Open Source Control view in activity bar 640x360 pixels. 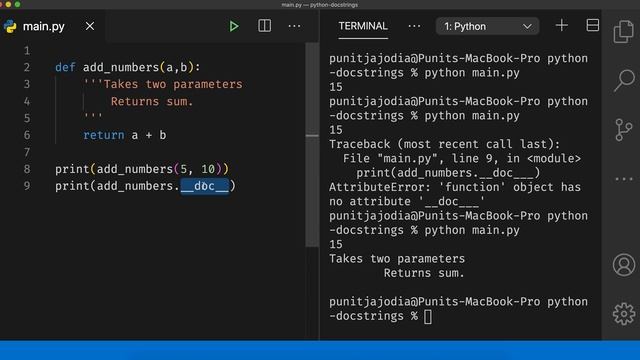pyautogui.click(x=624, y=130)
